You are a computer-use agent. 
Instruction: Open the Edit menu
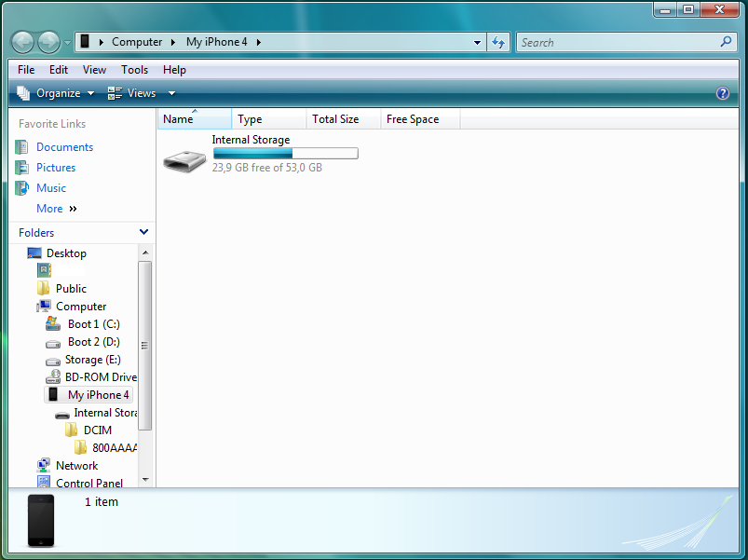pos(59,70)
